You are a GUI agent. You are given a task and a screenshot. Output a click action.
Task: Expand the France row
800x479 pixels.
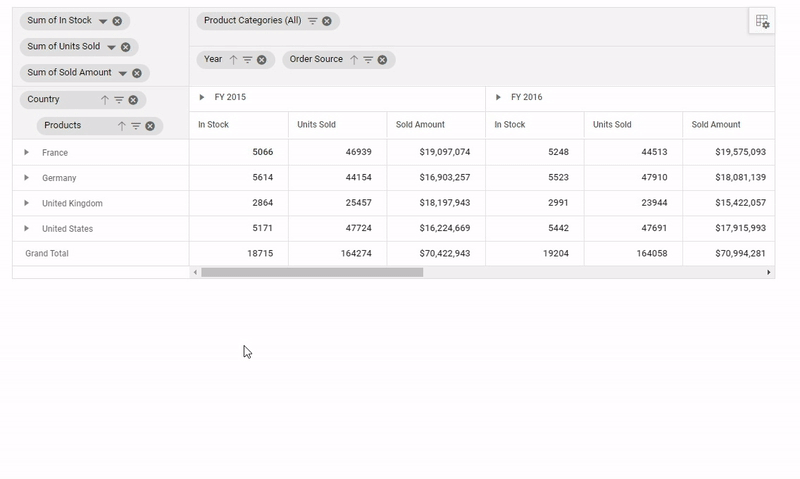[x=27, y=152]
